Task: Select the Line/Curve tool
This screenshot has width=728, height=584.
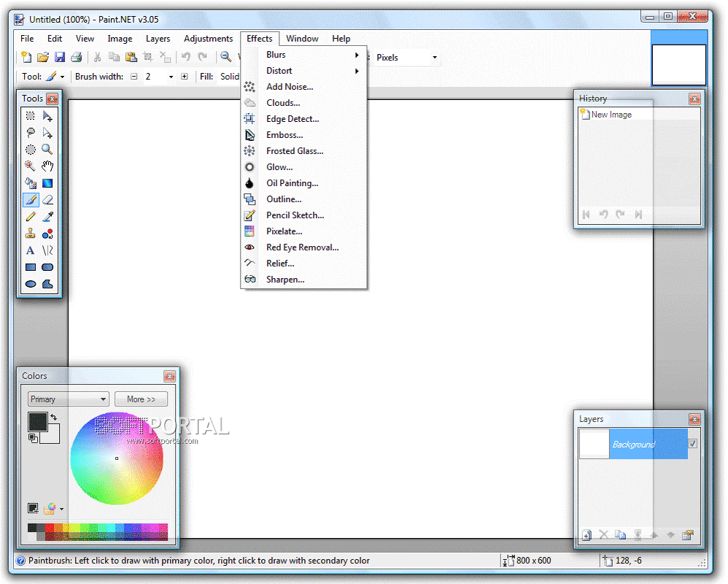Action: click(x=47, y=250)
